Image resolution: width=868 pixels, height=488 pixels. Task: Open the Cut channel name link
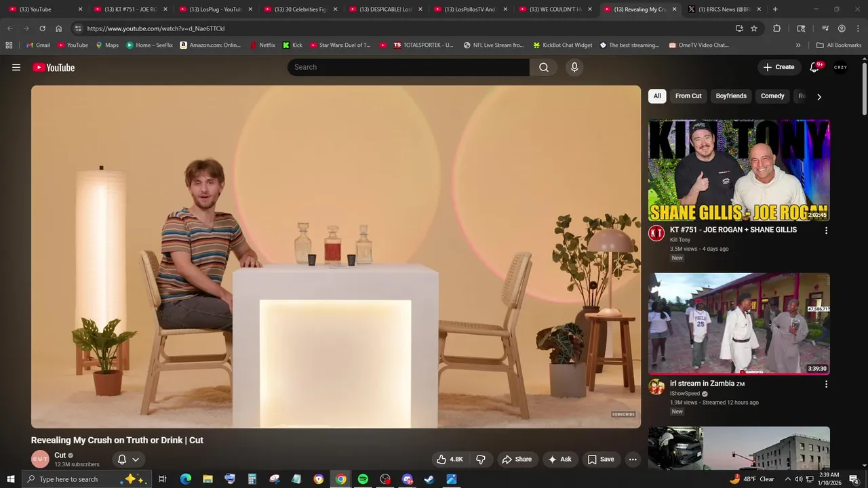coord(60,455)
